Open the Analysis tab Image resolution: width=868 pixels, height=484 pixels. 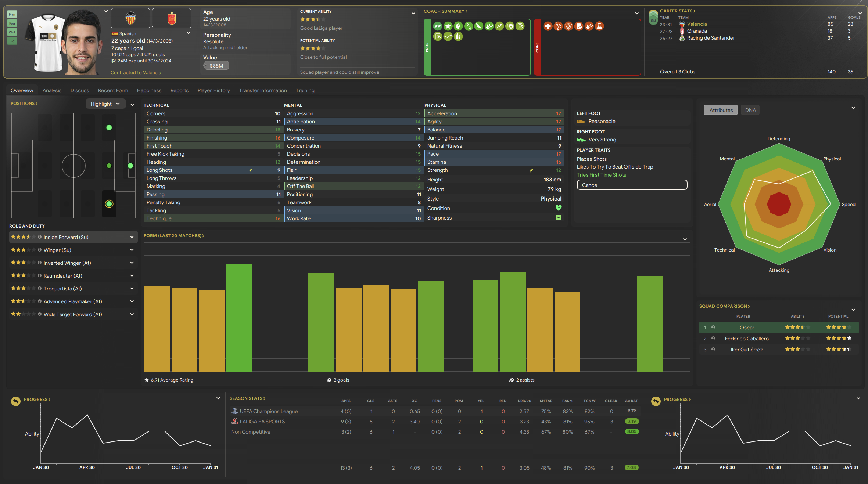(52, 90)
